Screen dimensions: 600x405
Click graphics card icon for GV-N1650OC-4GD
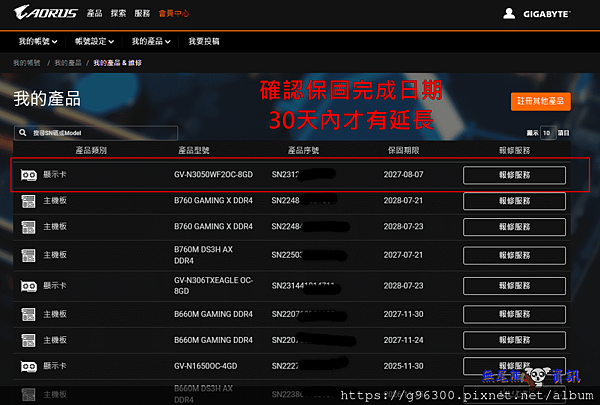pos(29,366)
